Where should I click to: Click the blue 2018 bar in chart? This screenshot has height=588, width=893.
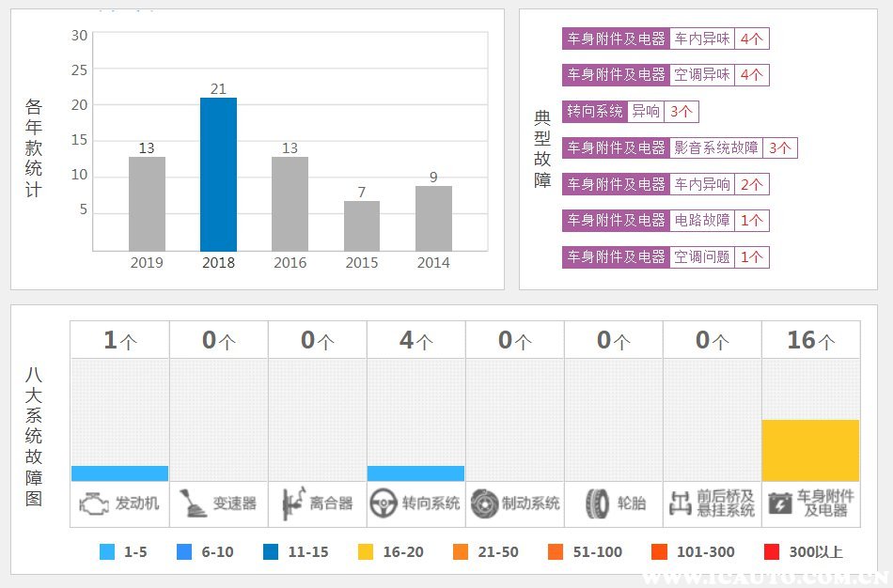(x=218, y=174)
